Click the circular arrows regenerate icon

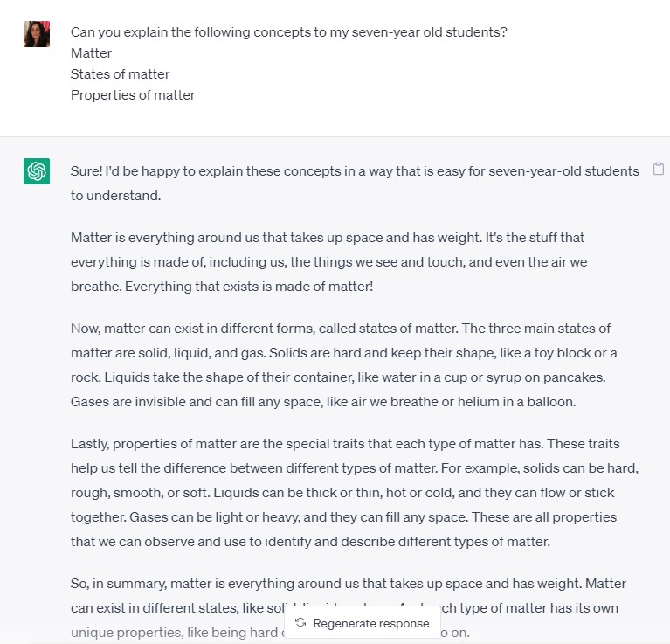coord(300,623)
